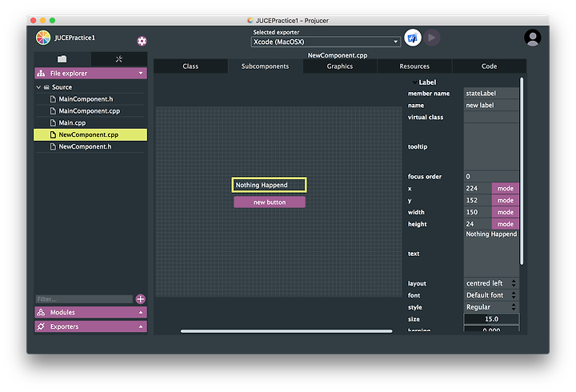Click the kerning slider field
Image resolution: width=576 pixels, height=392 pixels.
click(x=491, y=329)
